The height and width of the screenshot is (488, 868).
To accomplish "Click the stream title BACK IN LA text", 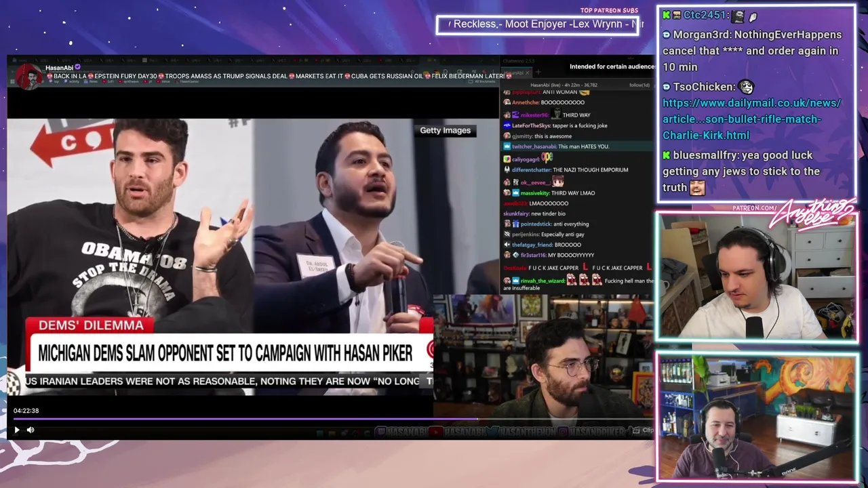I will [x=278, y=76].
